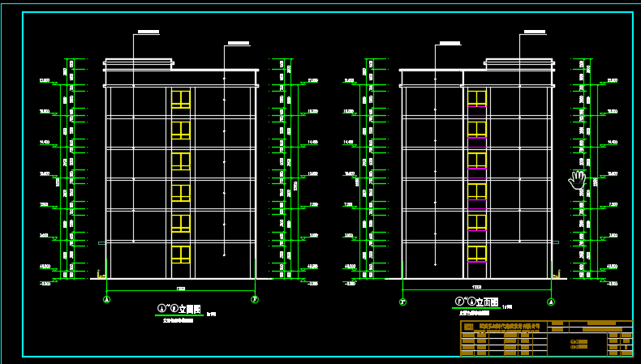Image resolution: width=641 pixels, height=364 pixels.
Task: Select the horizontal width dimension below right elevation
Action: pos(476,289)
